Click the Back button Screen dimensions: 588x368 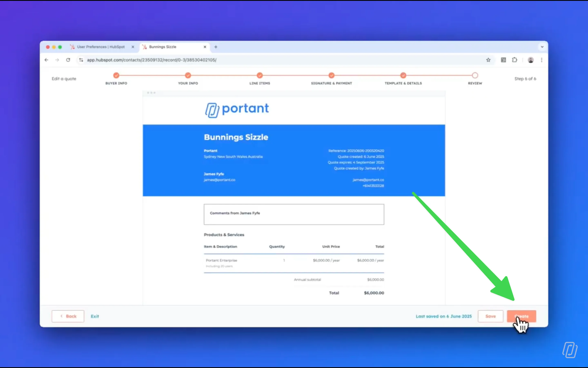(68, 316)
